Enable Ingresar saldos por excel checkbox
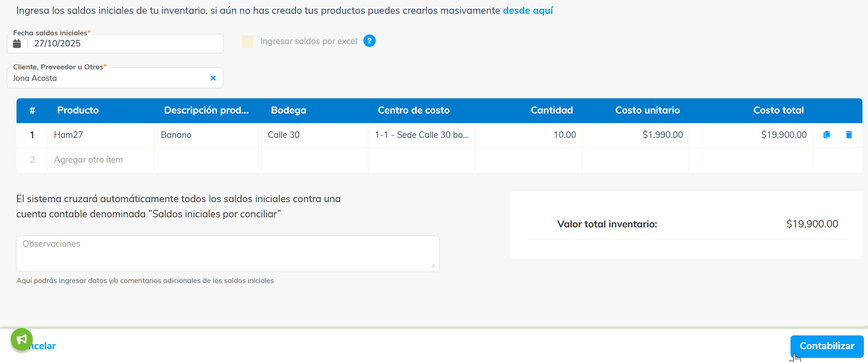Viewport: 868px width, 362px height. point(248,41)
